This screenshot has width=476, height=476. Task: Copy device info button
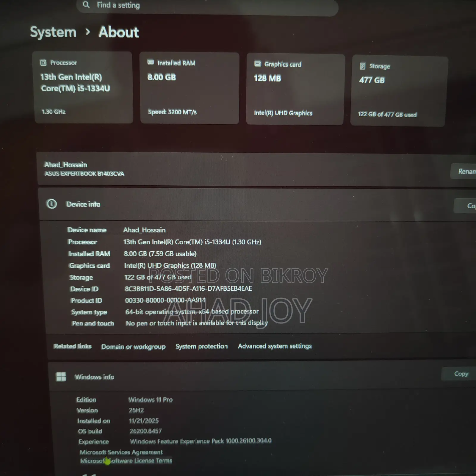point(465,206)
